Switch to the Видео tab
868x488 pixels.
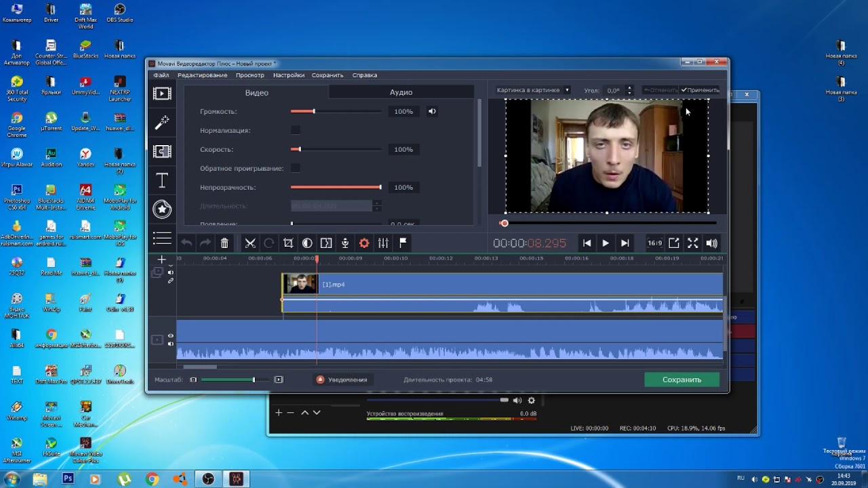pyautogui.click(x=256, y=92)
